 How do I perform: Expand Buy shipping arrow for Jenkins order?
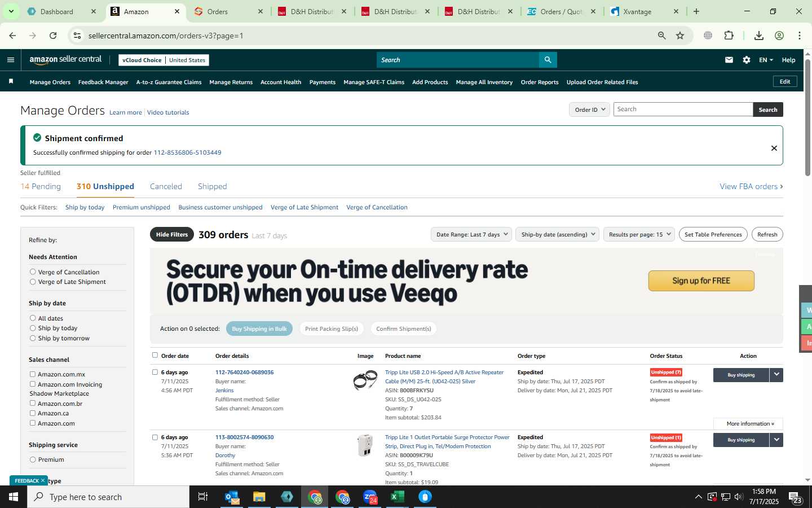pyautogui.click(x=776, y=375)
